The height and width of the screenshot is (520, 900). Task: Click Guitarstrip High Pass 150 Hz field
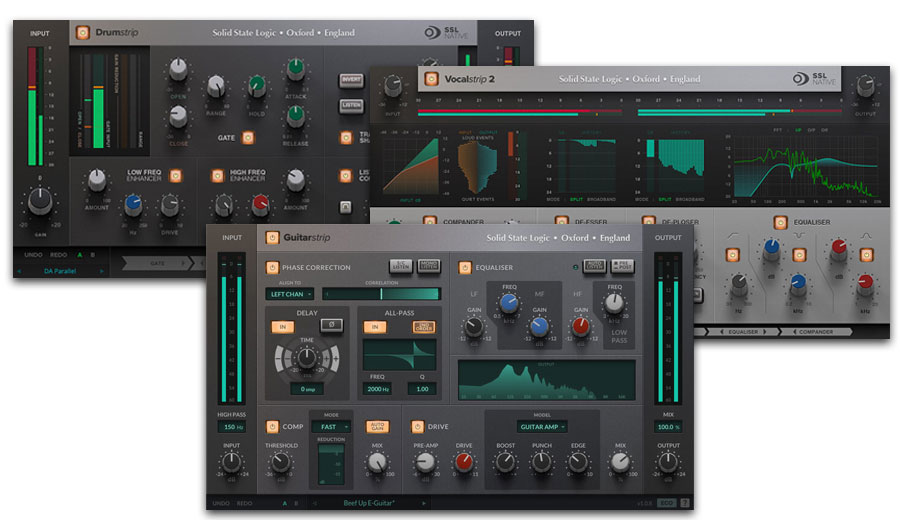click(232, 427)
